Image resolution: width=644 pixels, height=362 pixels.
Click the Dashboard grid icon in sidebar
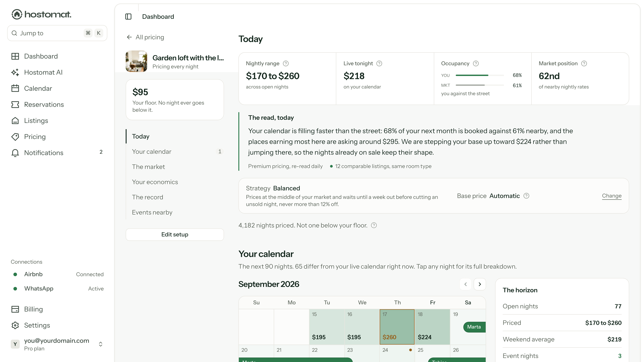15,56
